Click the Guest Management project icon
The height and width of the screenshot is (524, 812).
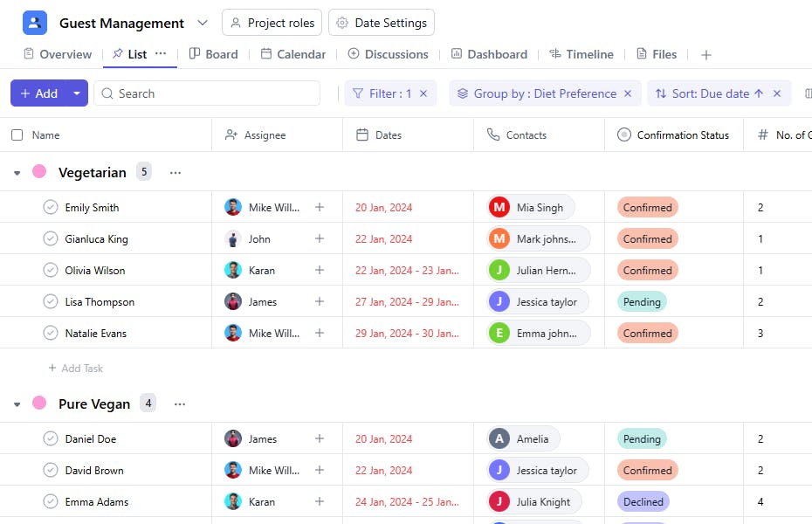(x=35, y=23)
